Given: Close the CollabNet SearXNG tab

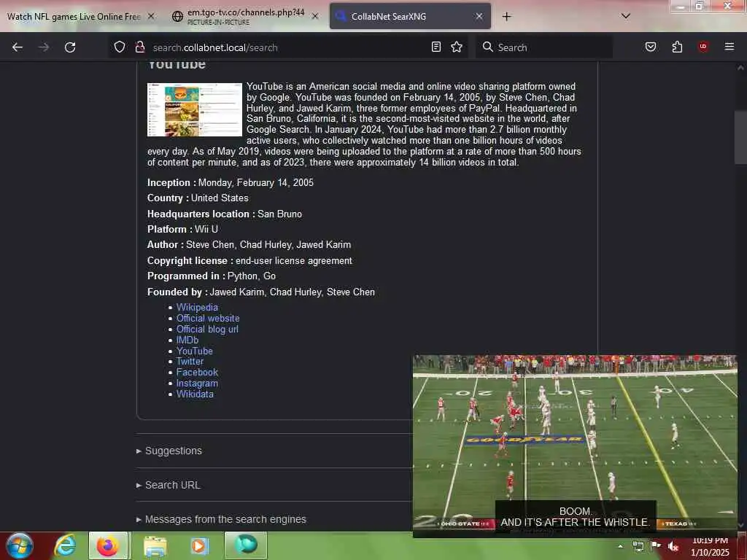Looking at the screenshot, I should pos(479,16).
